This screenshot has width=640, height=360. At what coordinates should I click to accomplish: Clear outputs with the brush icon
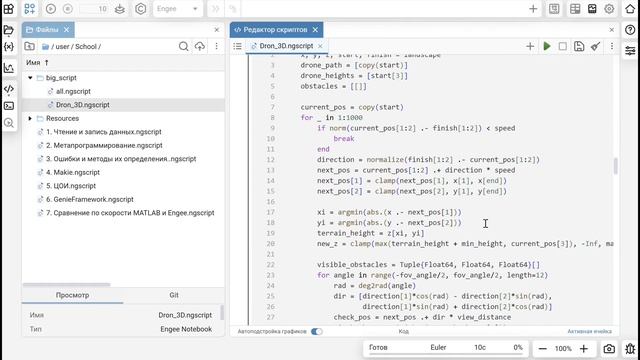(596, 46)
